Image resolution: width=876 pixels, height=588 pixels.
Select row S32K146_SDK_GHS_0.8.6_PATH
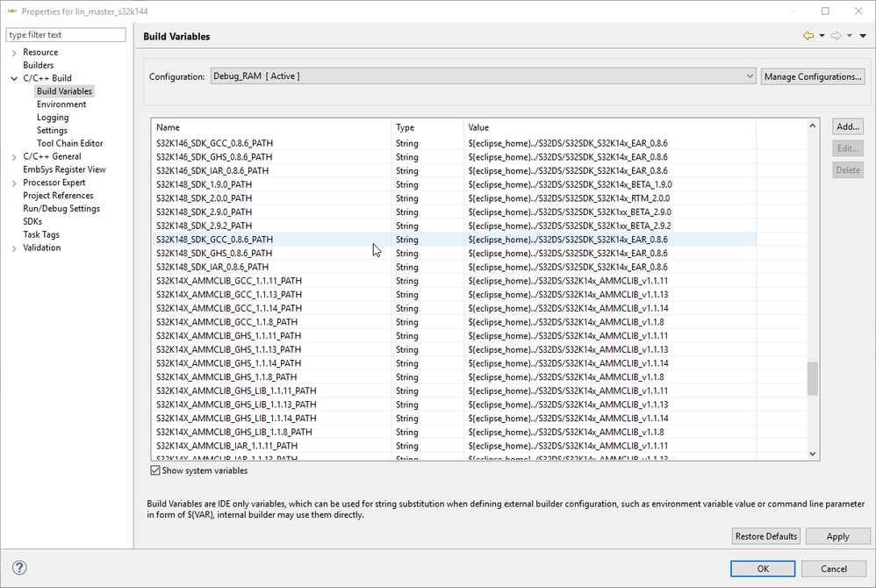(454, 157)
